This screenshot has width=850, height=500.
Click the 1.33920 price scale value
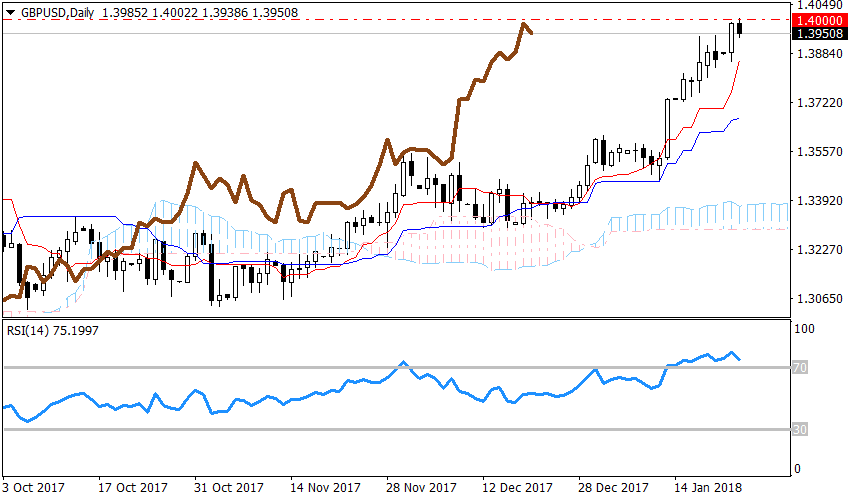click(820, 201)
